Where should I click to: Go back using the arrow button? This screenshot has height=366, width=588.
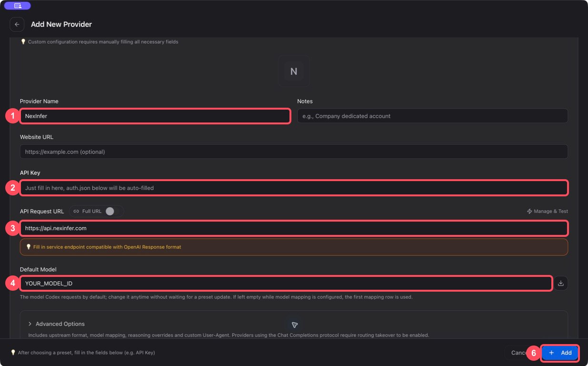click(17, 24)
